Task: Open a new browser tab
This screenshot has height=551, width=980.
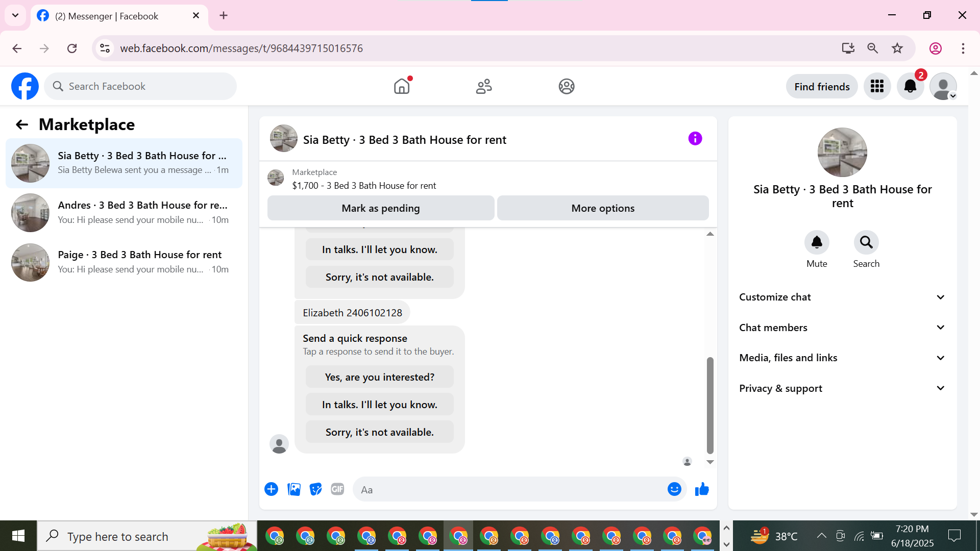Action: (224, 16)
